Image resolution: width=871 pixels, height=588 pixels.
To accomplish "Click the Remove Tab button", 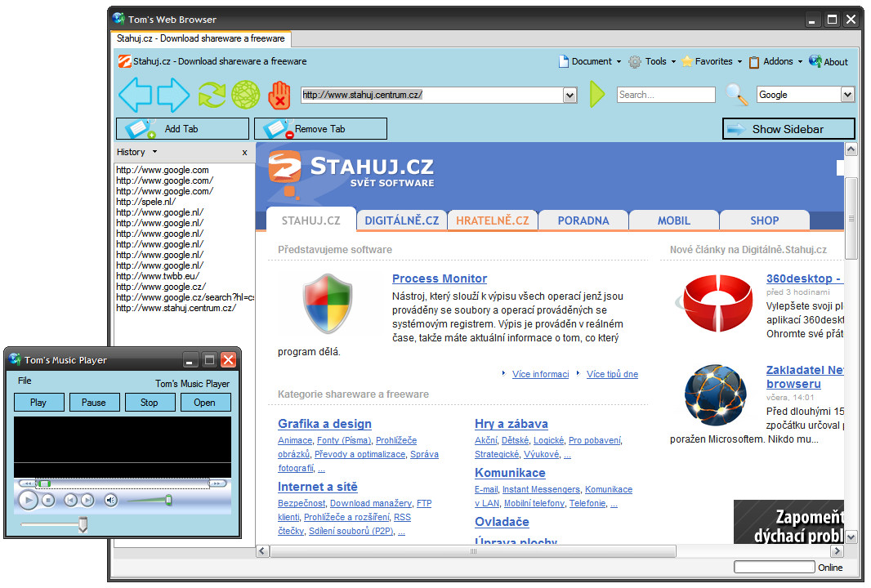I will tap(320, 129).
